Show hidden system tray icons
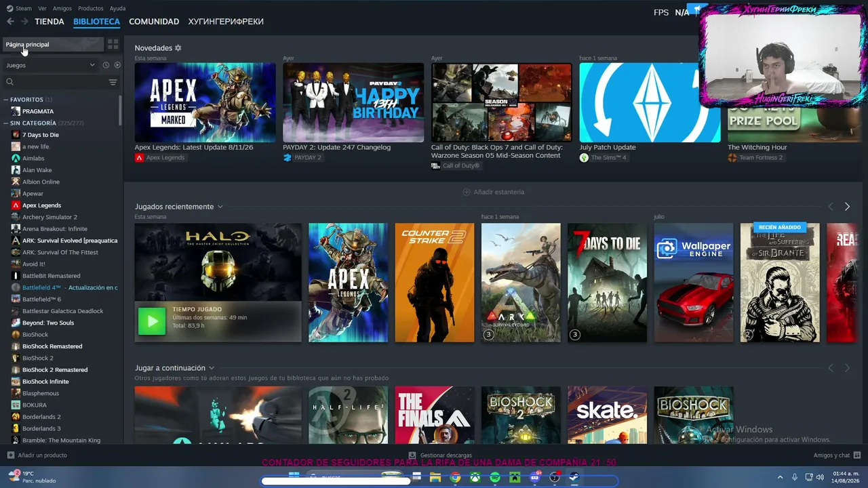The height and width of the screenshot is (488, 868). pyautogui.click(x=780, y=477)
